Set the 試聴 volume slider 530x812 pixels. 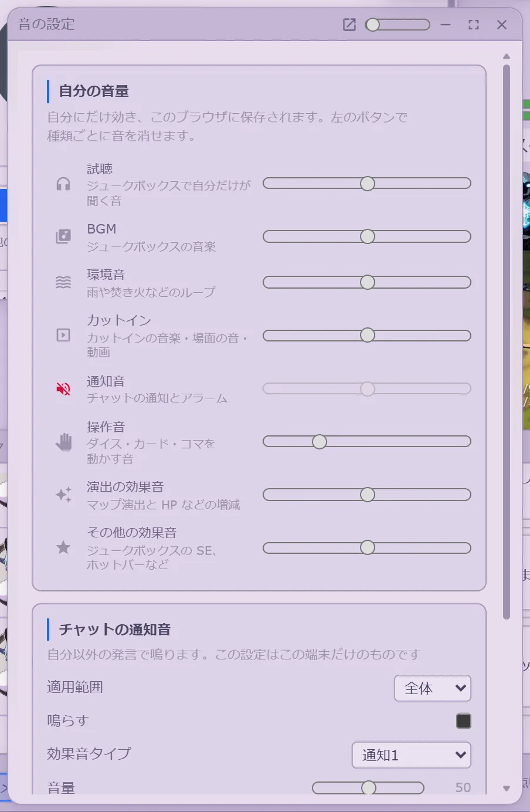pos(367,184)
